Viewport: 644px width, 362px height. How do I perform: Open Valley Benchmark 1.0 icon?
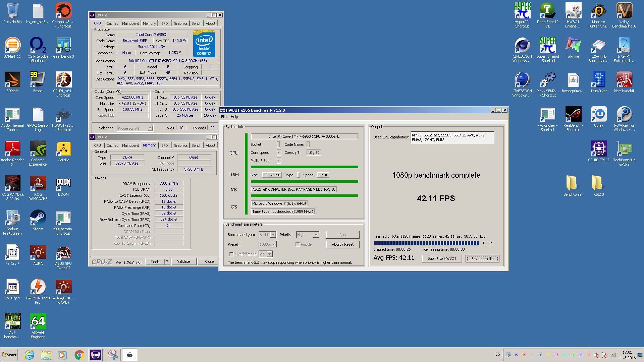624,15
